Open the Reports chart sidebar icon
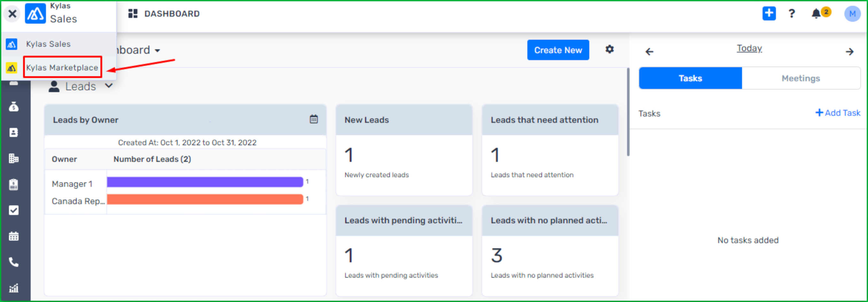Image resolution: width=868 pixels, height=302 pixels. [13, 288]
